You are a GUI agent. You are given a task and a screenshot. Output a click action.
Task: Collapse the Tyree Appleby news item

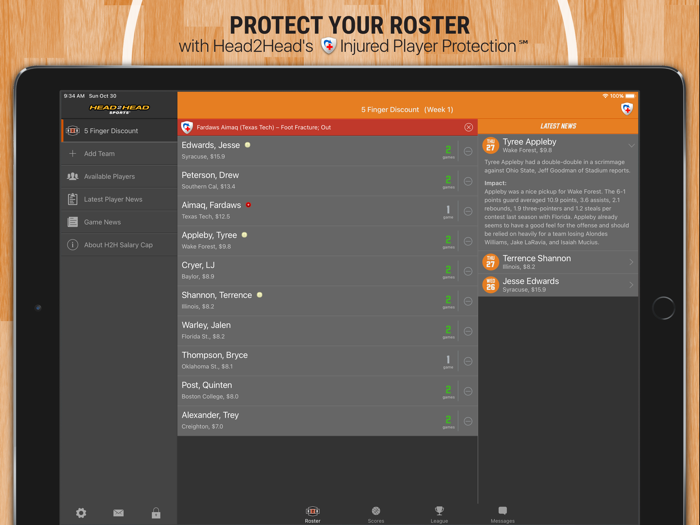631,145
